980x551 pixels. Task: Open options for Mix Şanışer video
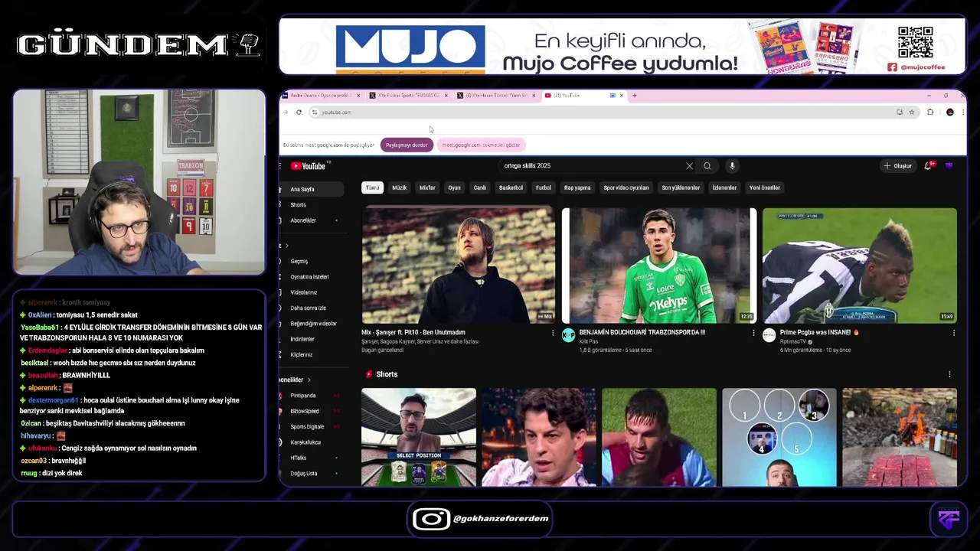pos(553,333)
